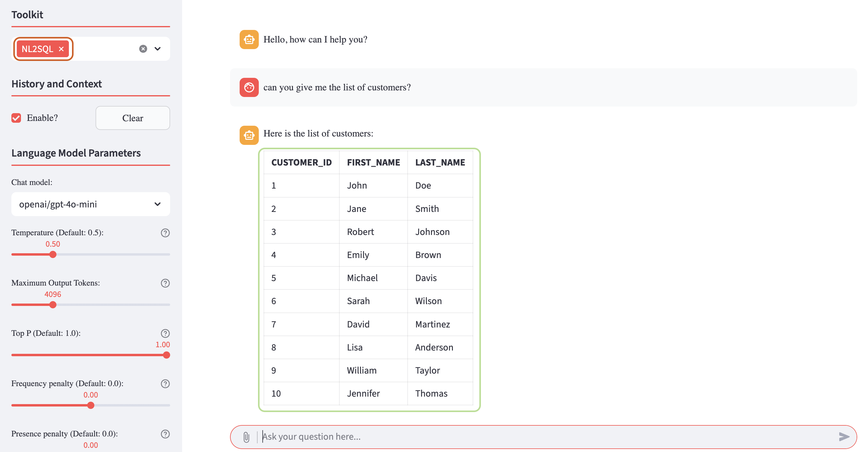Remove the NL2SQL toolkit tag
This screenshot has height=452, width=868.
click(61, 49)
